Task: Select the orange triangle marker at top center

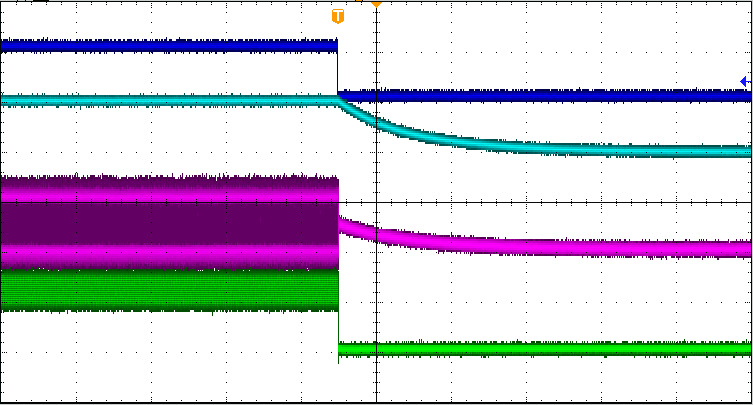Action: pyautogui.click(x=376, y=4)
